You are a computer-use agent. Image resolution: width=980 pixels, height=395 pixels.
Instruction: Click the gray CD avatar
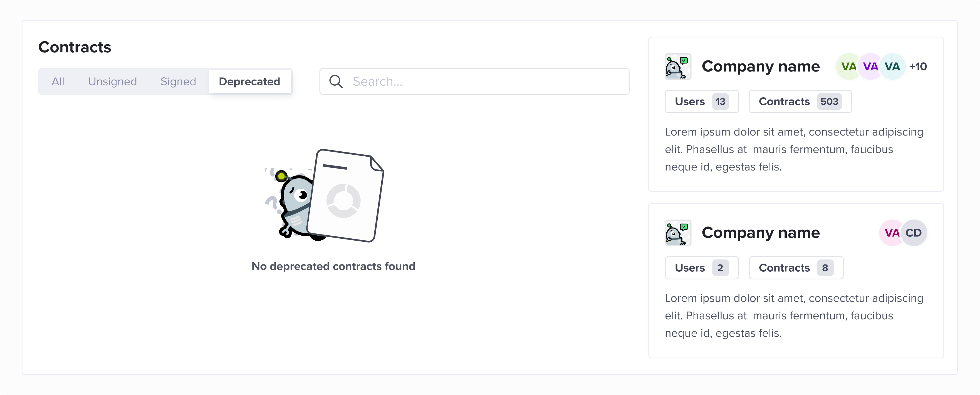(x=914, y=233)
